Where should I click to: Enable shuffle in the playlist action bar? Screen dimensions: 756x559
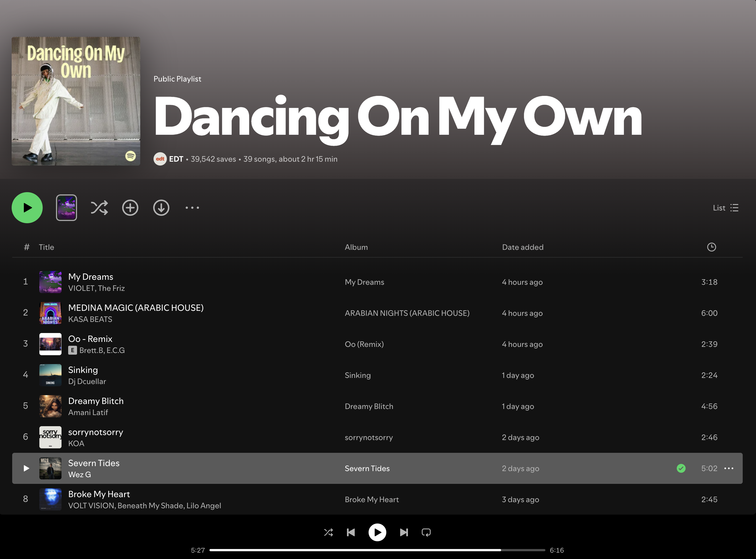pyautogui.click(x=99, y=207)
